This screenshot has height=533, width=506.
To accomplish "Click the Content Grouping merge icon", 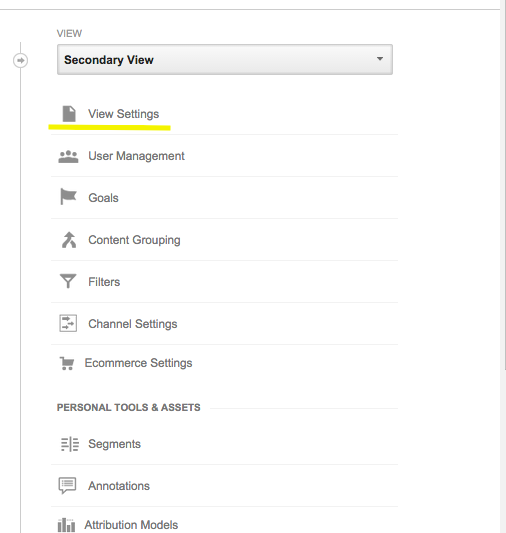I will (69, 240).
